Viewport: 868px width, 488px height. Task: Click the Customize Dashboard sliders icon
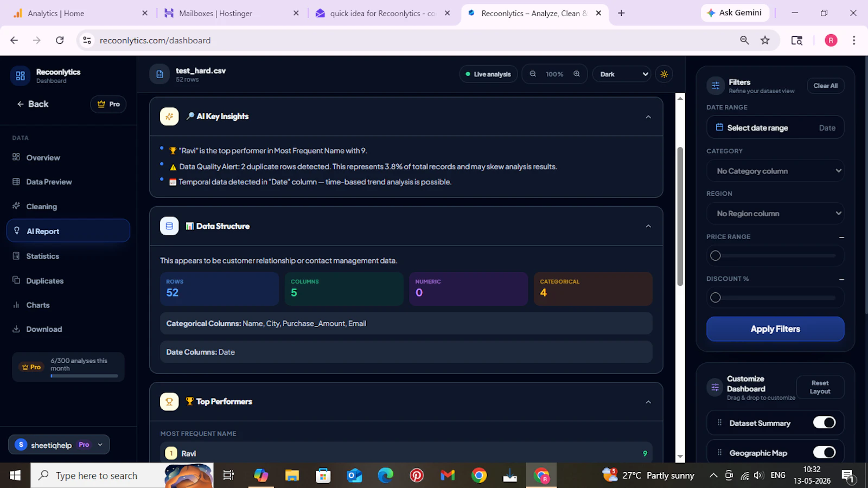[715, 387]
